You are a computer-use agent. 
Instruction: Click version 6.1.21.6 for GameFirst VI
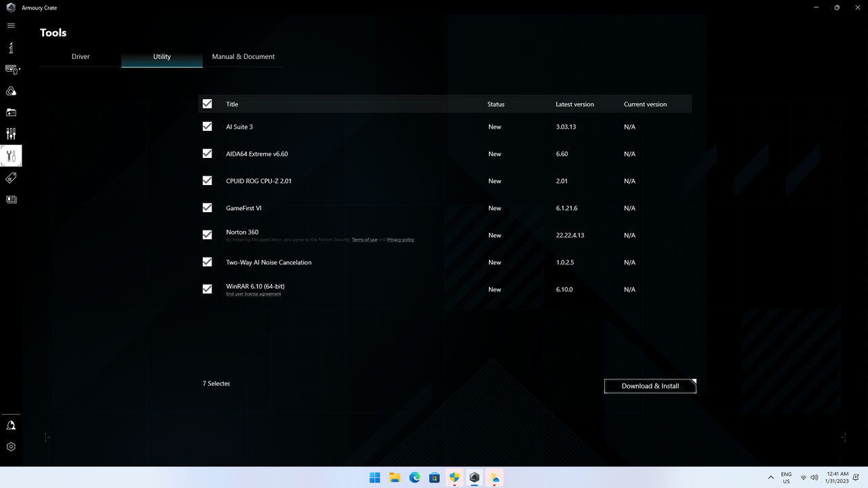point(566,208)
